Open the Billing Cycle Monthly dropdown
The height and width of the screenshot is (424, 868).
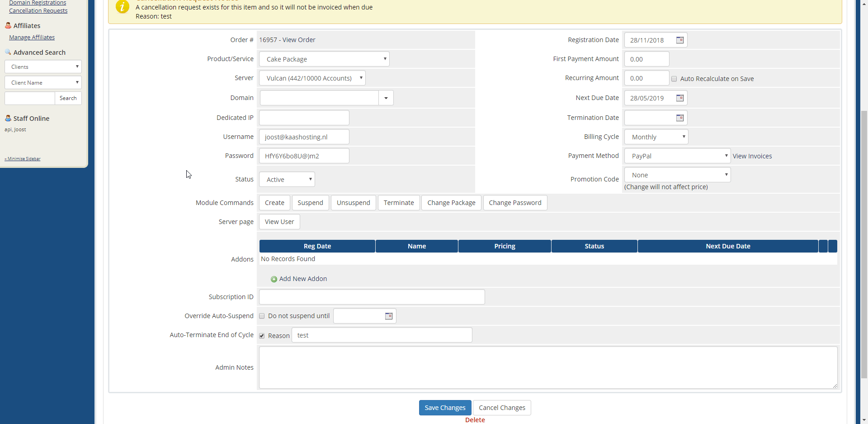656,137
